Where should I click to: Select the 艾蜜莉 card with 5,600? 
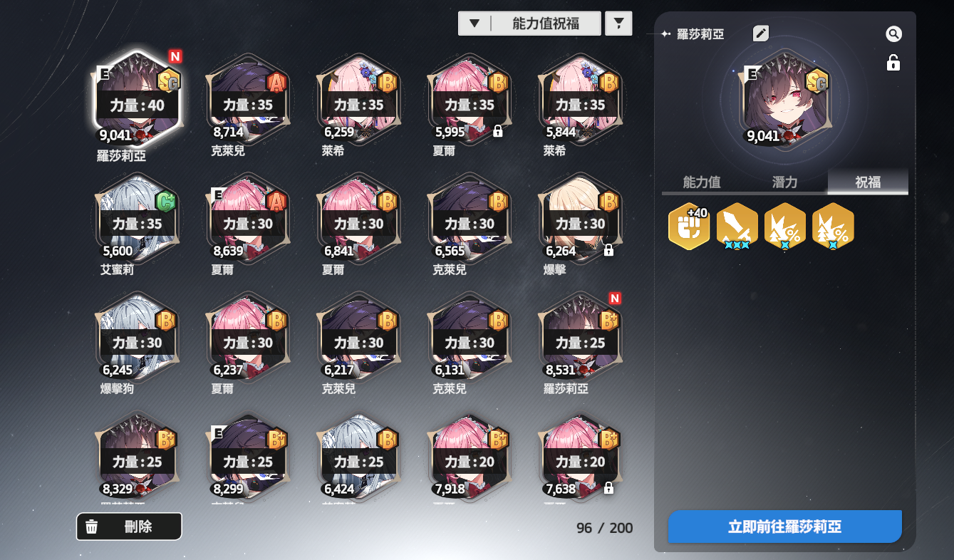136,225
